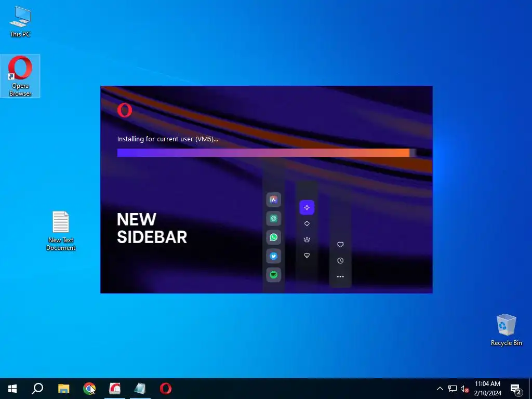Viewport: 532px width, 399px height.
Task: Click the Aria AI sidebar icon
Action: pos(273,199)
